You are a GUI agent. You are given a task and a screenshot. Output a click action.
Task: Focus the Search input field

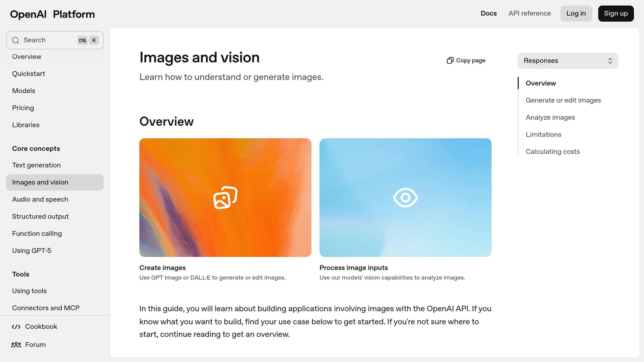tap(55, 40)
